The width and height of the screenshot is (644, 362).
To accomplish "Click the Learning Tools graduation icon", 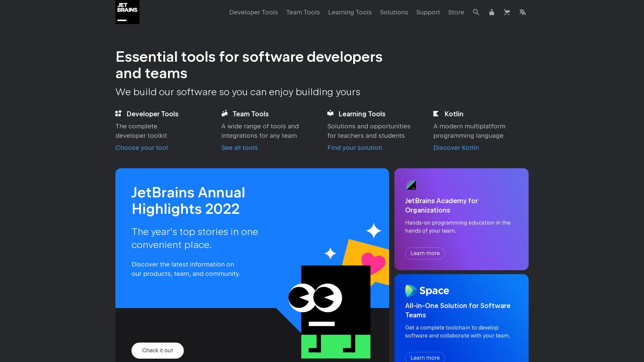I will click(330, 114).
